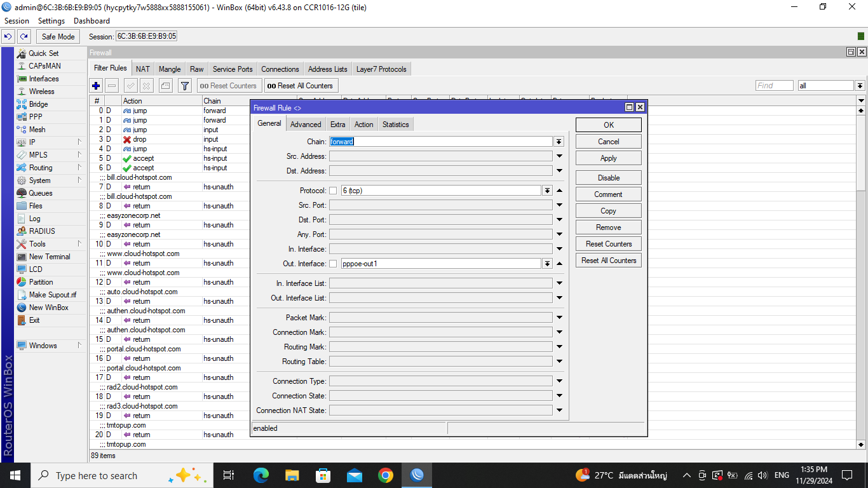
Task: Open Google Chrome from the taskbar
Action: 386,475
